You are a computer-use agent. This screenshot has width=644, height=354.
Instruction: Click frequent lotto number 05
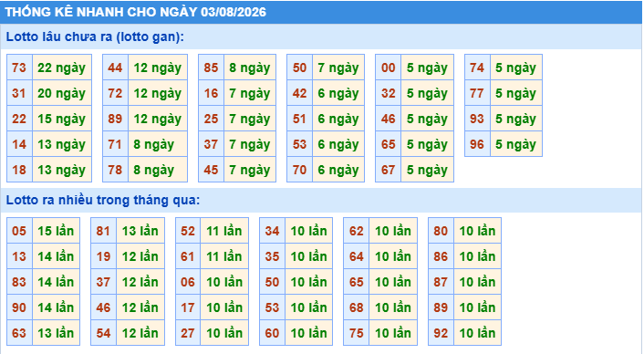(19, 231)
